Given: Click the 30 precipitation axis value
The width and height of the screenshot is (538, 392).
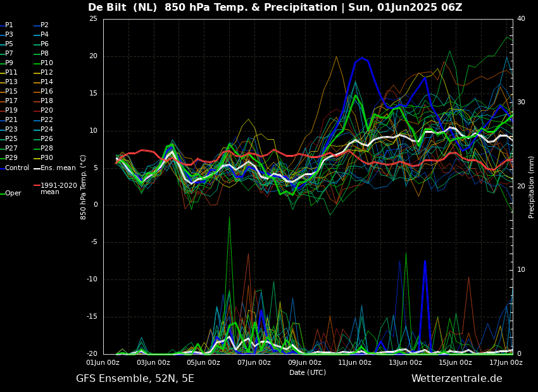Looking at the screenshot, I should (521, 102).
